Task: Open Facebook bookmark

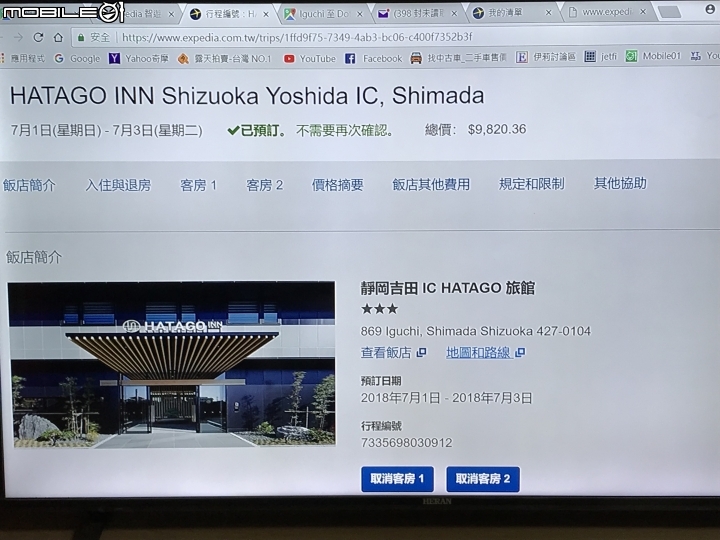Action: coord(373,58)
